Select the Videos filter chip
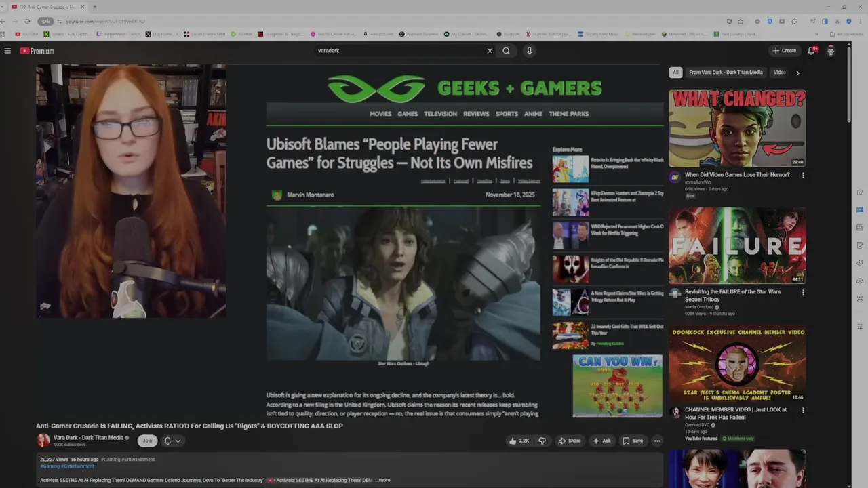 780,73
